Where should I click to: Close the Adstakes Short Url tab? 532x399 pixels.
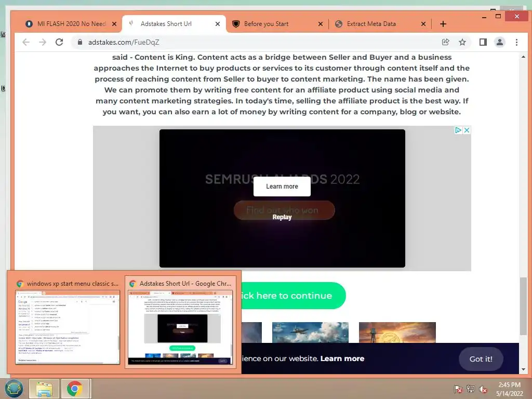218,24
